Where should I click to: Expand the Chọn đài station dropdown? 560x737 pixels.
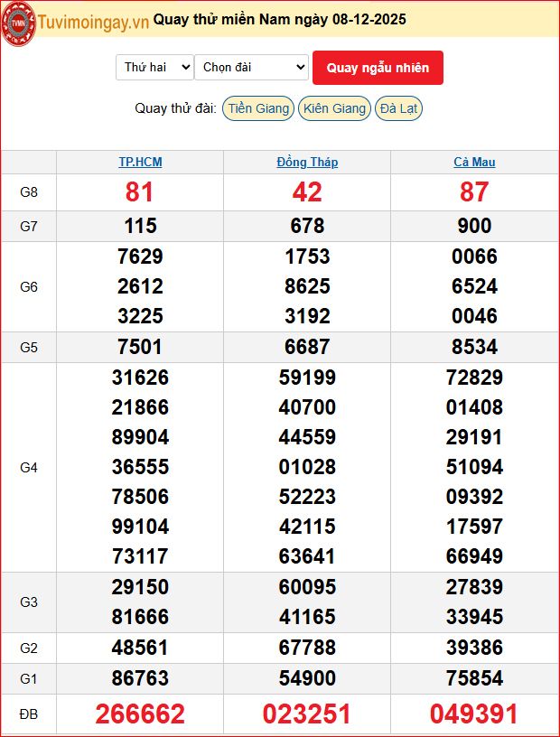[251, 67]
